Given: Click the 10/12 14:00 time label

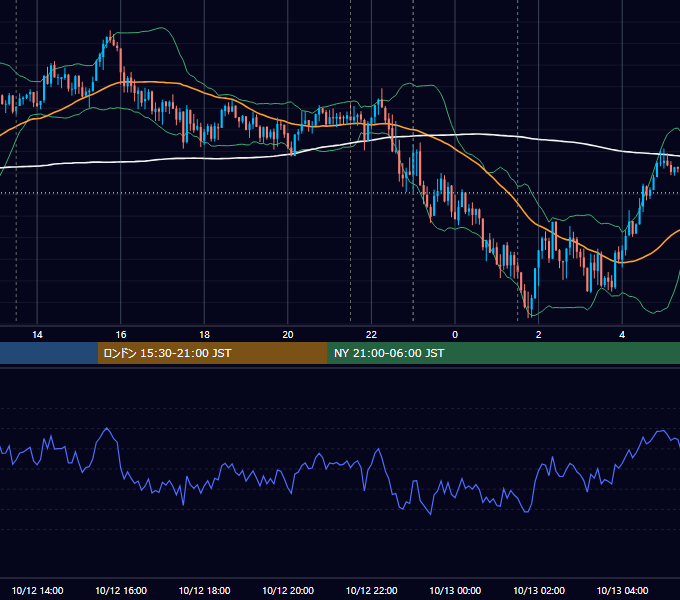Looking at the screenshot, I should 37,590.
